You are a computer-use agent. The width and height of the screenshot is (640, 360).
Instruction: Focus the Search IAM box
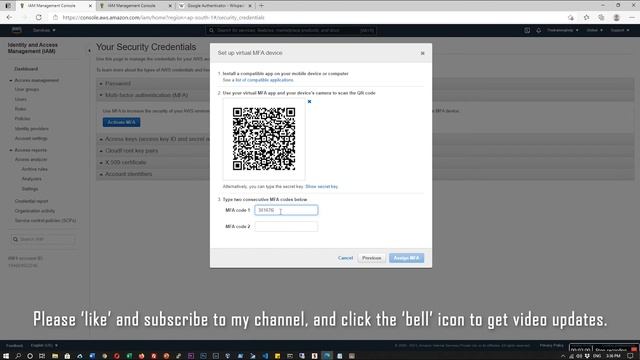click(x=43, y=239)
